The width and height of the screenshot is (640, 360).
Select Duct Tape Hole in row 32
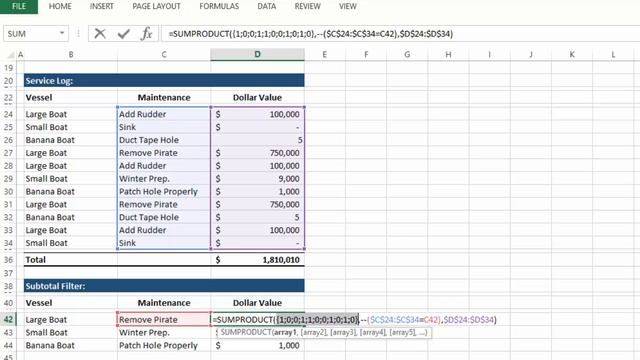pyautogui.click(x=164, y=218)
